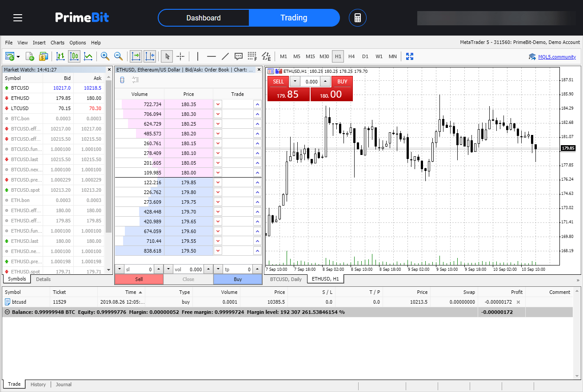Zoom in on the chart
The image size is (583, 392).
(x=105, y=56)
